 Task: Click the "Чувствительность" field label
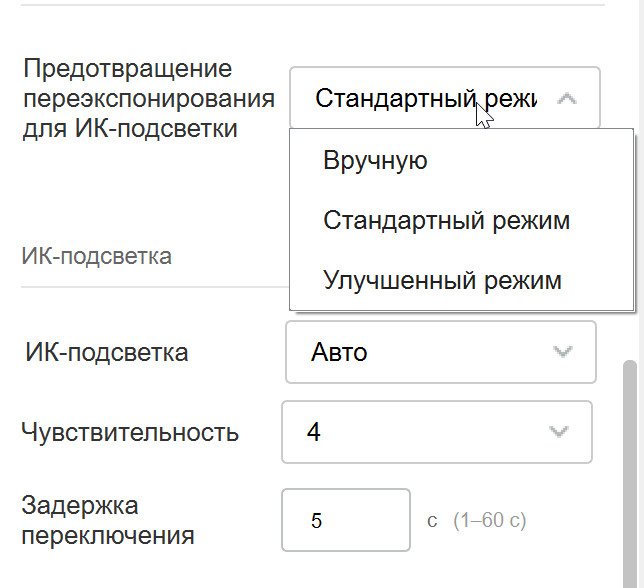(130, 432)
